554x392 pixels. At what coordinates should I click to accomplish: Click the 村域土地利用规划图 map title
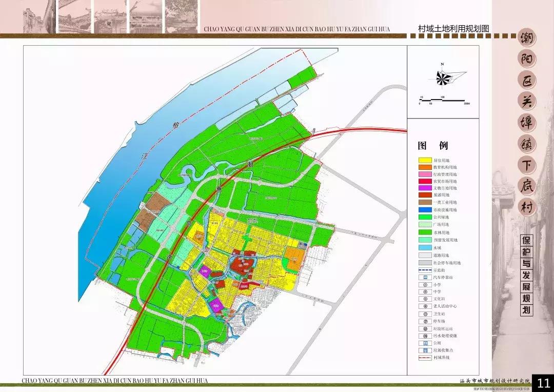click(x=453, y=29)
